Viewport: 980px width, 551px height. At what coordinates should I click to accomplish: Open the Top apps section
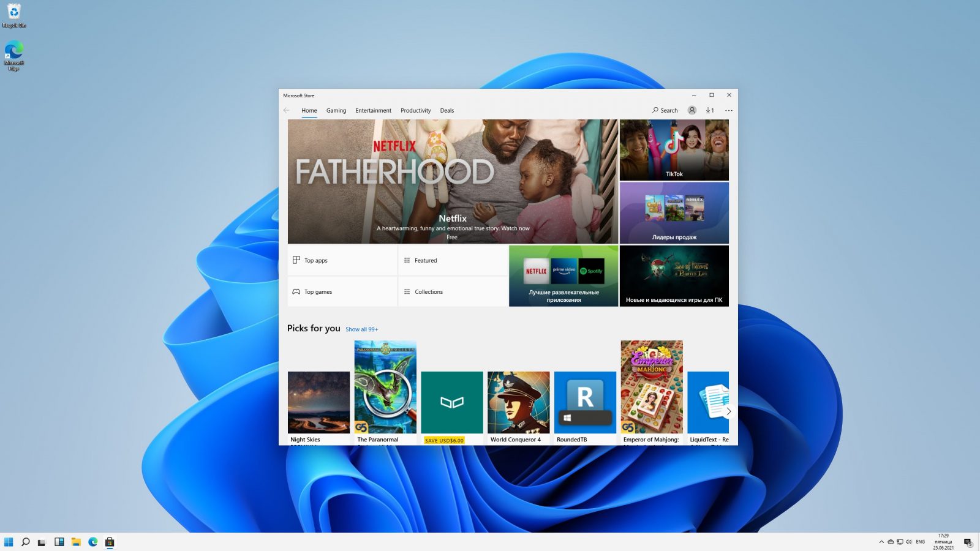point(342,260)
